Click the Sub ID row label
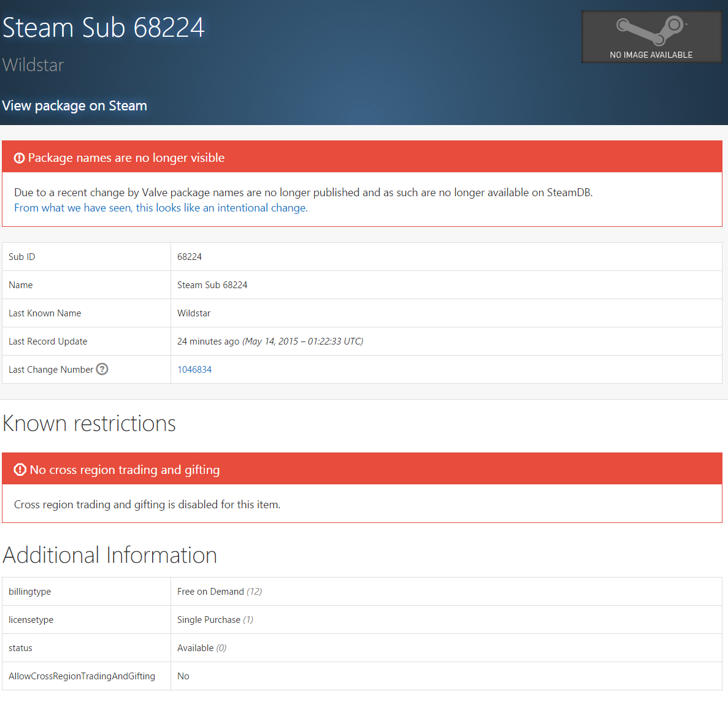 point(22,257)
